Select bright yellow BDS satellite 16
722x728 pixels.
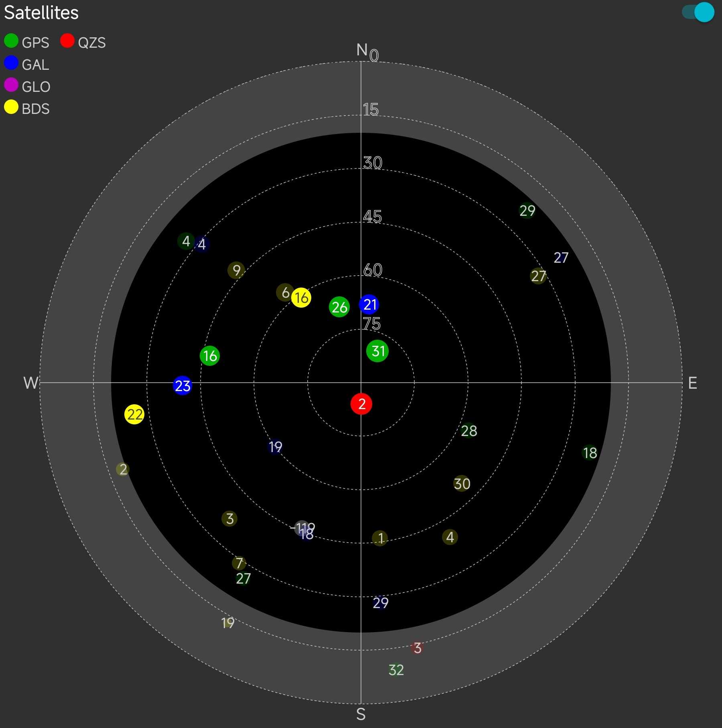[x=301, y=298]
